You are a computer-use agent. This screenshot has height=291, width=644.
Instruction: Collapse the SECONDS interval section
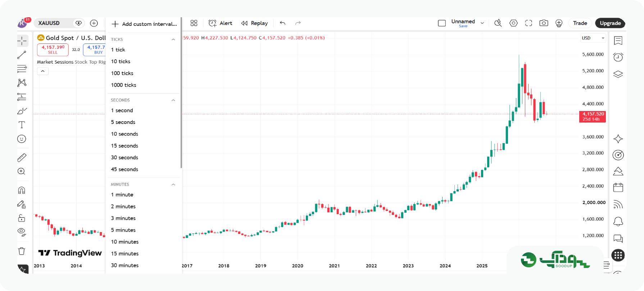[173, 100]
